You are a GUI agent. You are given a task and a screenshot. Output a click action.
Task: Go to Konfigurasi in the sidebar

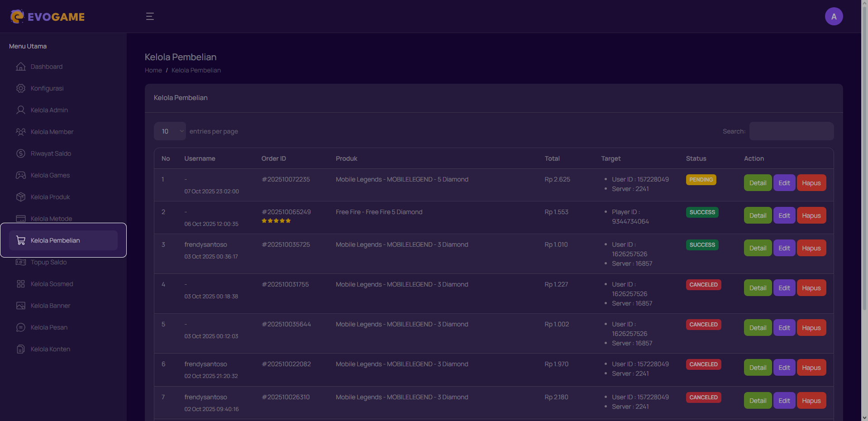coord(63,88)
